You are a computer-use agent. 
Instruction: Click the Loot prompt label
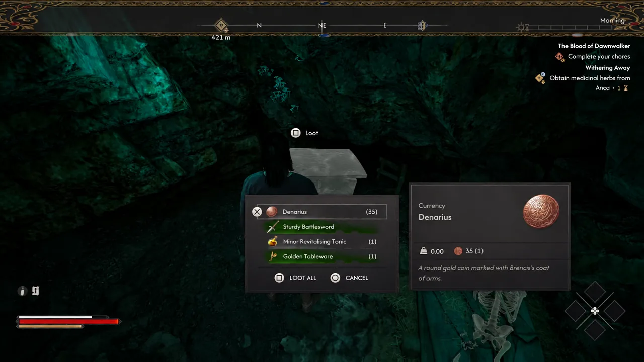[x=312, y=133]
